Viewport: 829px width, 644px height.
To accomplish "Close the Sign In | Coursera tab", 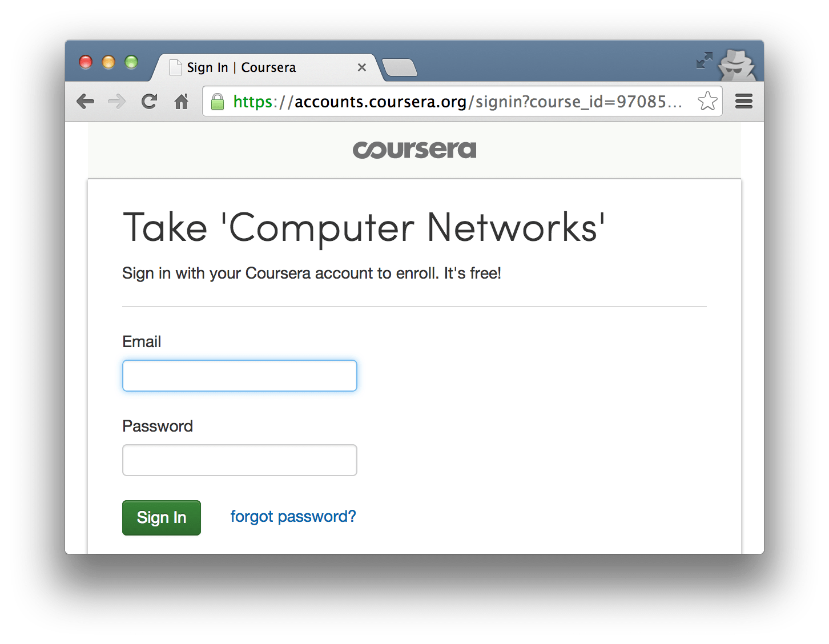I will coord(361,67).
